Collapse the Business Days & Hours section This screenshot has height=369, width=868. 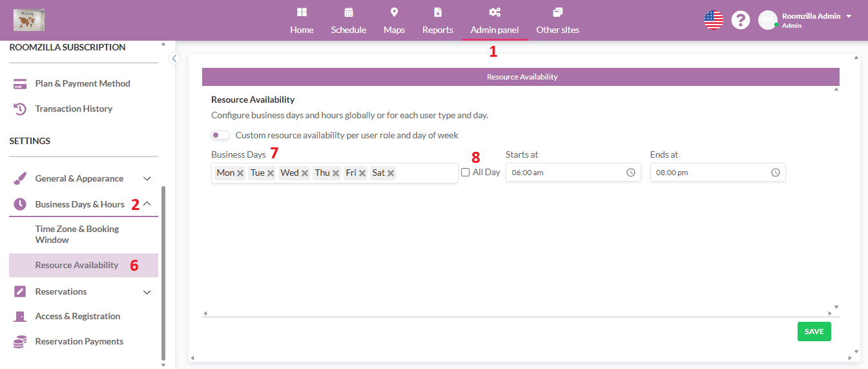click(x=147, y=204)
